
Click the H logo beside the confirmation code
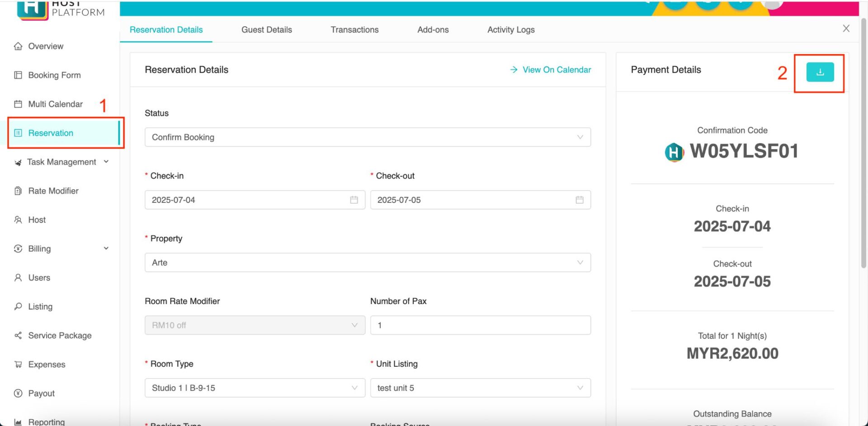pos(674,152)
